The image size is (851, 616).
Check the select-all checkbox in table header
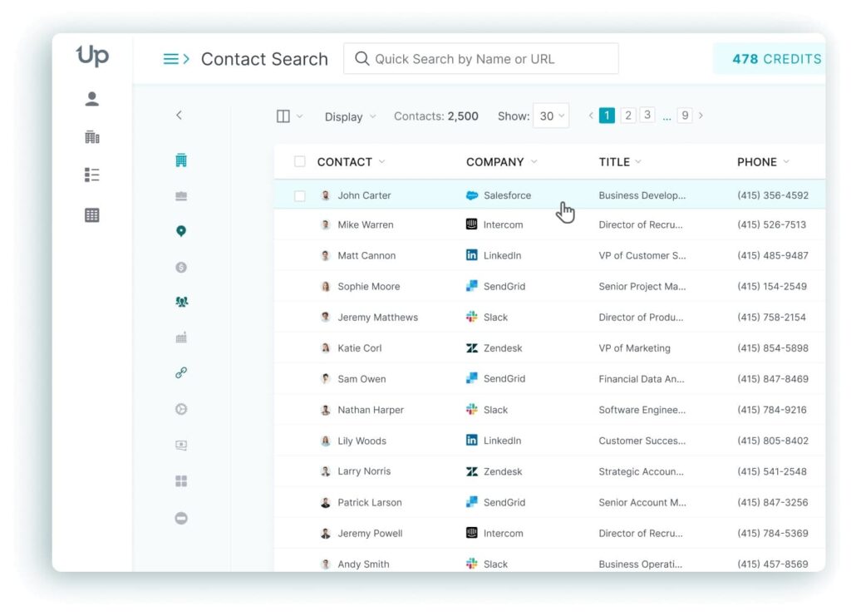click(x=300, y=162)
